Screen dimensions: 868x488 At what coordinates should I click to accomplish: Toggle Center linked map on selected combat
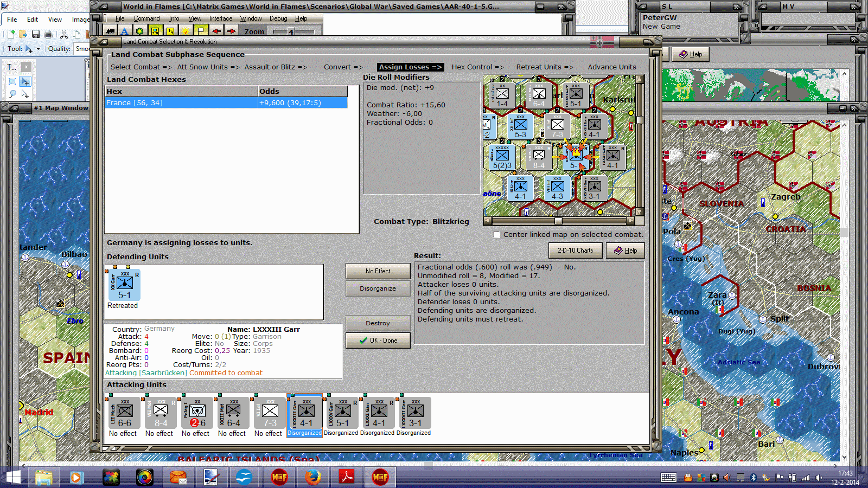pos(496,235)
